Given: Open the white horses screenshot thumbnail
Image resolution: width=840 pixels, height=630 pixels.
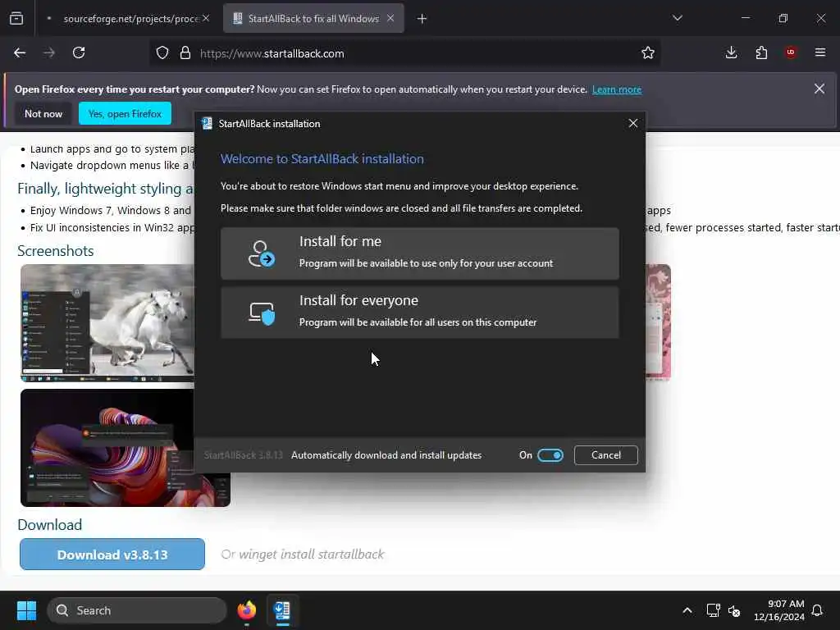Looking at the screenshot, I should tap(107, 323).
